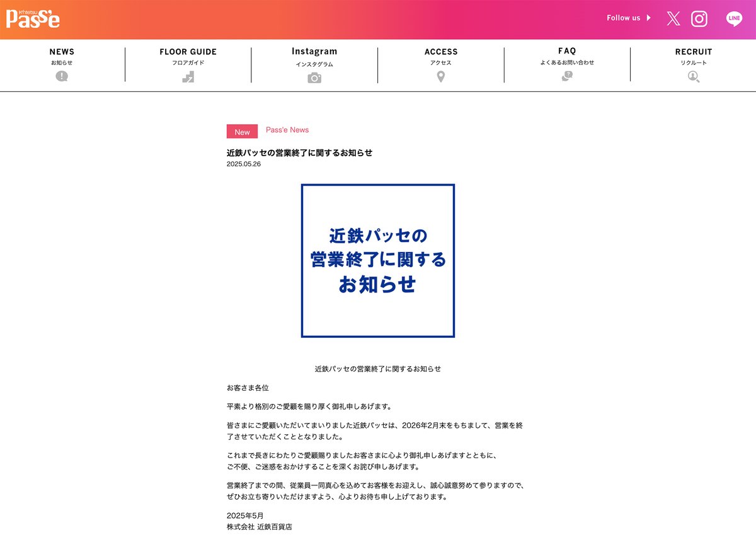This screenshot has width=756, height=554.
Task: Click the FAQ question bubble icon
Action: tap(567, 76)
